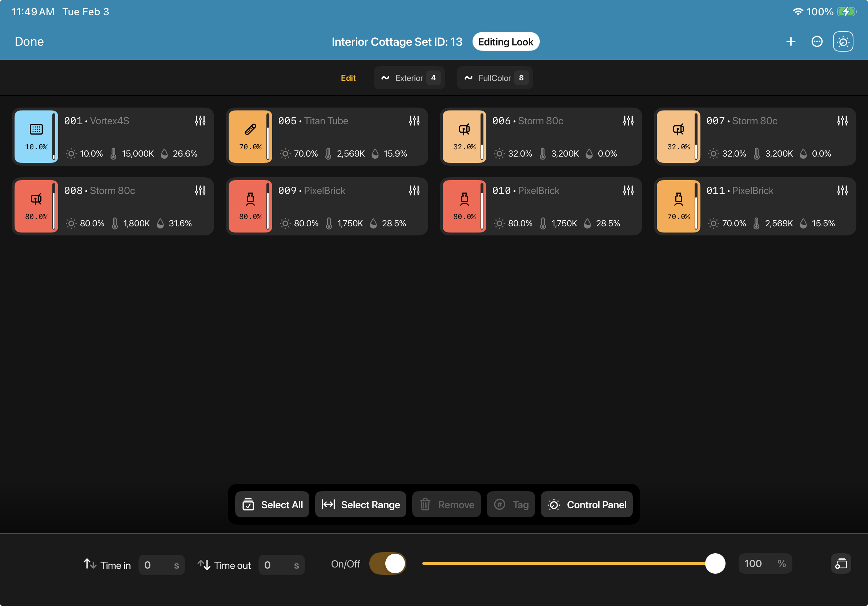Click the add-to-stack icon at bottom right
868x606 pixels.
(x=840, y=564)
